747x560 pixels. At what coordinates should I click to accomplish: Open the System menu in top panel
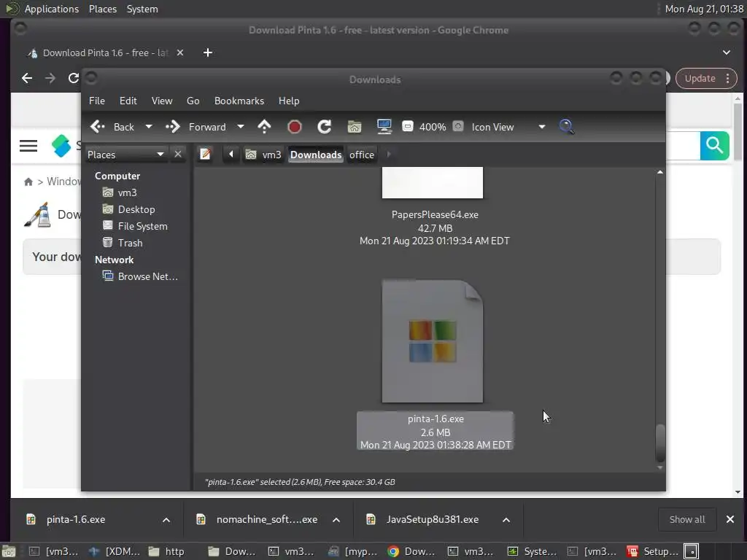(142, 9)
